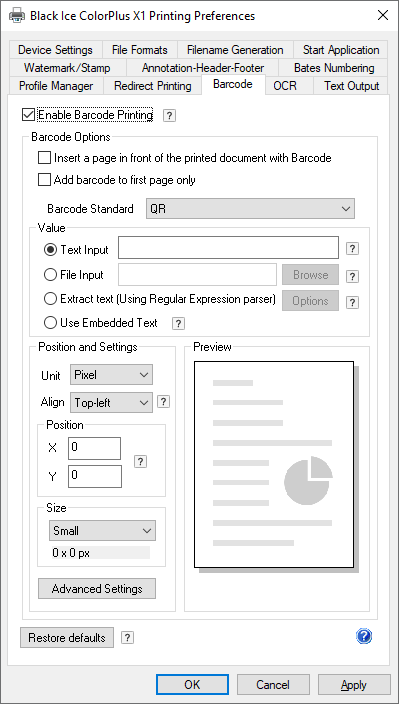Click help icon beside Restore defaults
The height and width of the screenshot is (704, 399).
point(128,637)
